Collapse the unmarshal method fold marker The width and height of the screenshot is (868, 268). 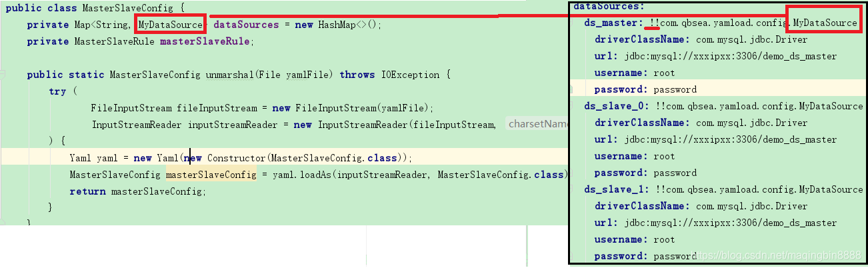pyautogui.click(x=3, y=75)
